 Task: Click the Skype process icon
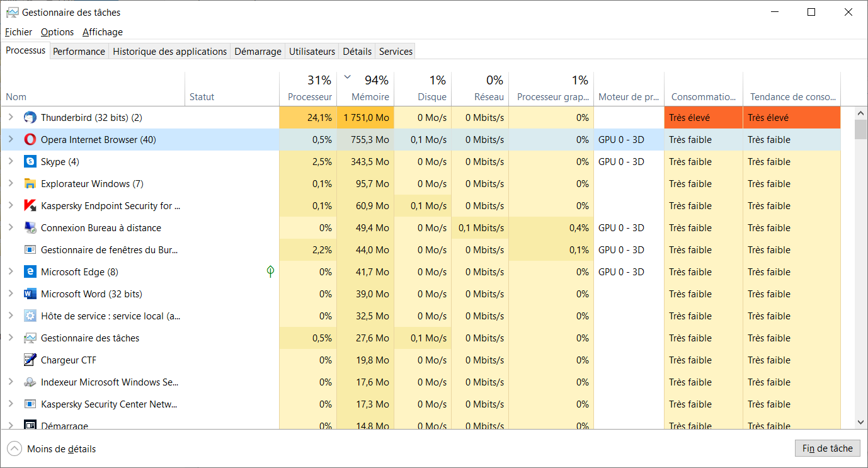tap(30, 162)
